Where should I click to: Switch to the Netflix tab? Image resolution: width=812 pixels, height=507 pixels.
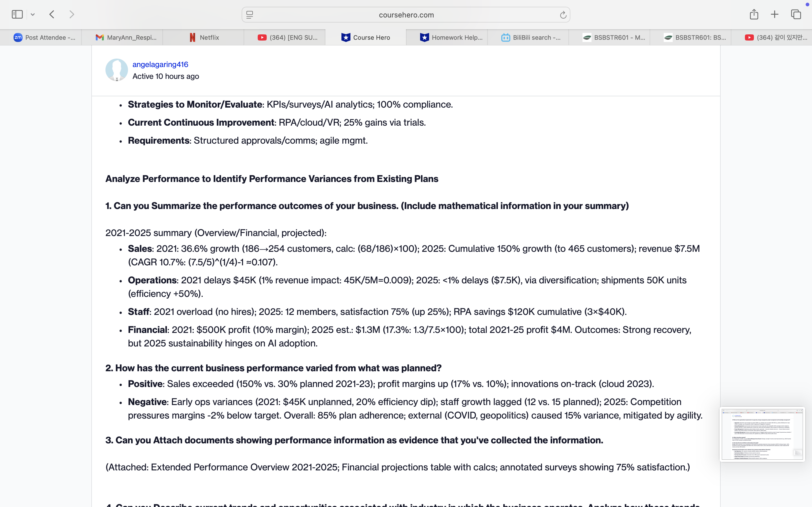click(x=204, y=37)
